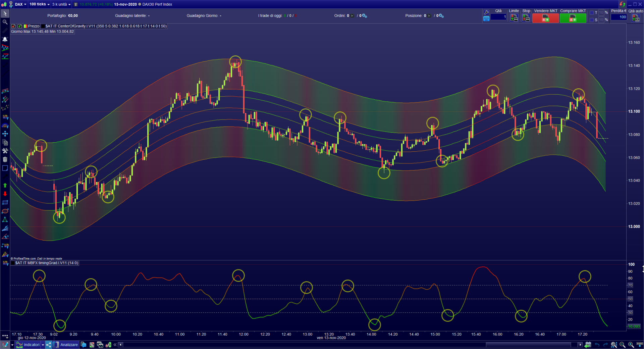
Task: Click the green up arrow drawing tool
Action: click(5, 185)
